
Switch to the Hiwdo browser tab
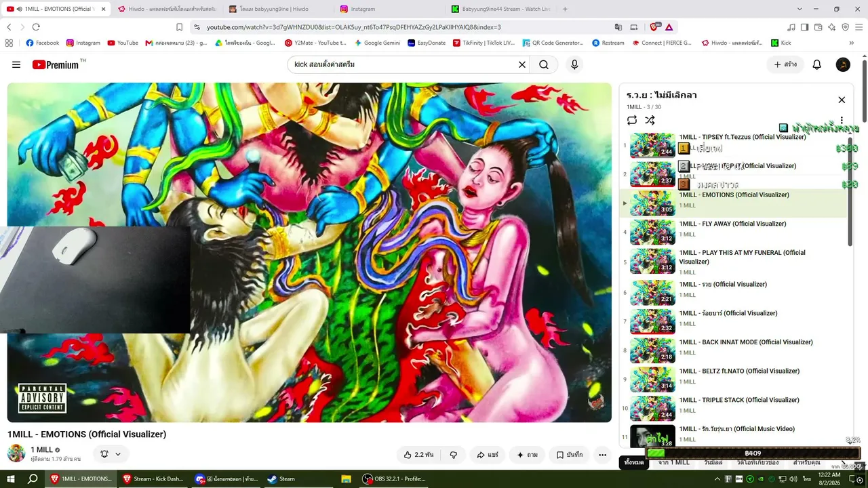(x=166, y=9)
